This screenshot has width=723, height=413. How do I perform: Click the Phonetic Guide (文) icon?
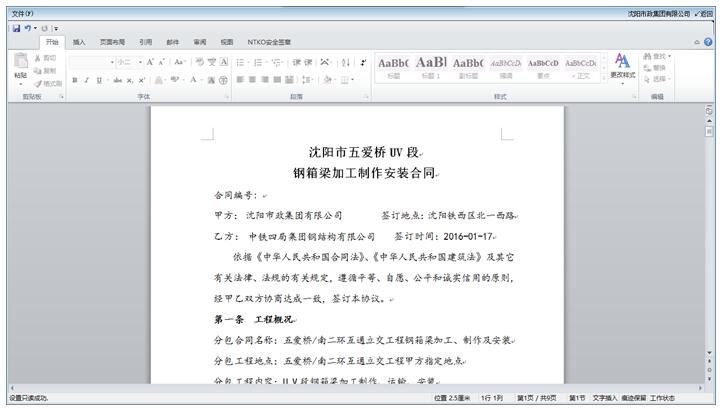[212, 62]
